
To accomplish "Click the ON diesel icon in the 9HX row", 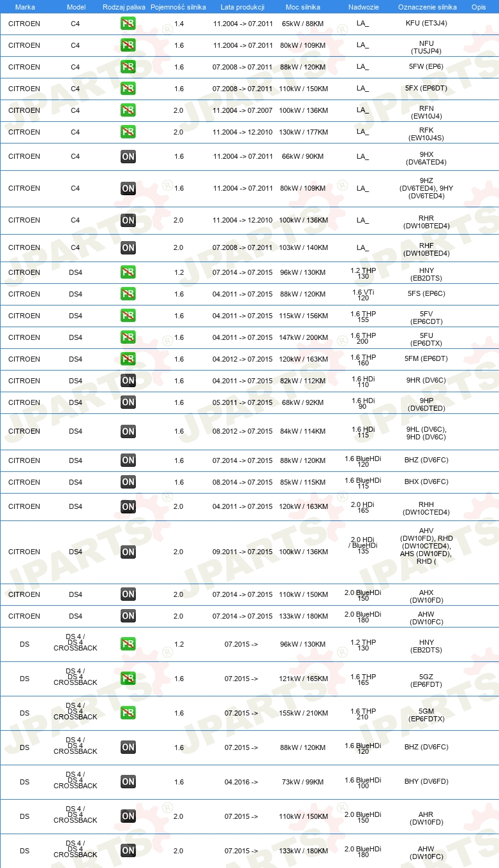I will (x=128, y=156).
